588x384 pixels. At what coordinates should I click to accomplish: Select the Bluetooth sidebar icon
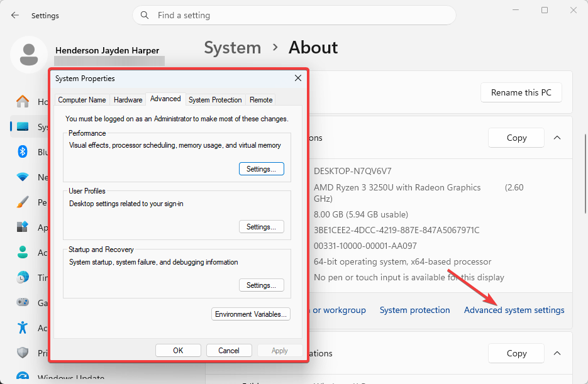(23, 151)
